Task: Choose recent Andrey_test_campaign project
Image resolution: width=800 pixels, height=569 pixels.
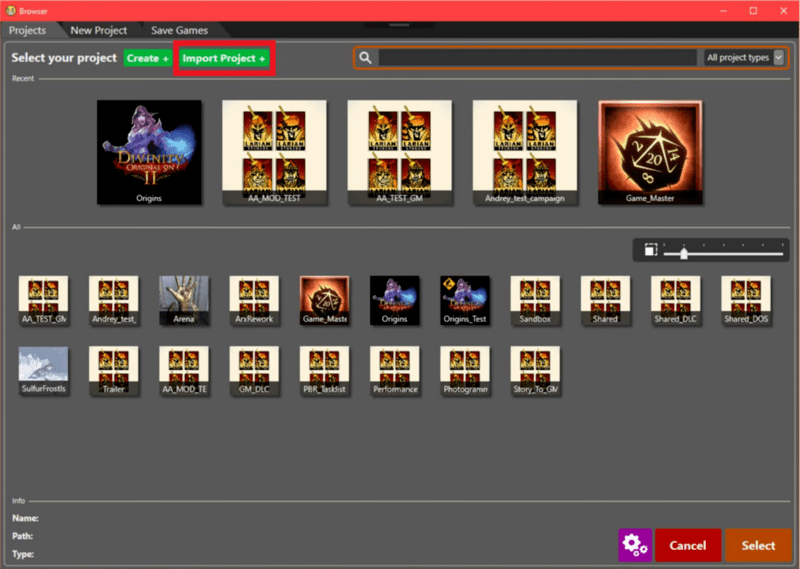Action: [x=525, y=152]
